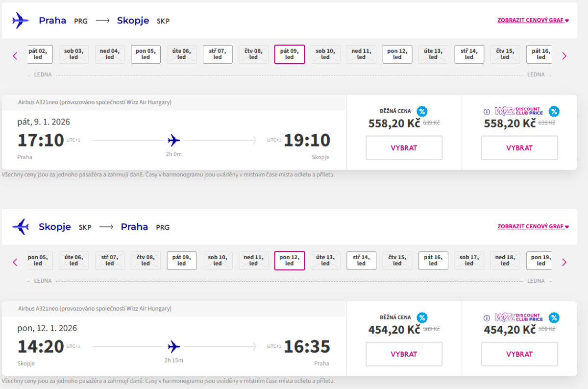Expand return flight Zobrazit cenový graf

pos(533,227)
